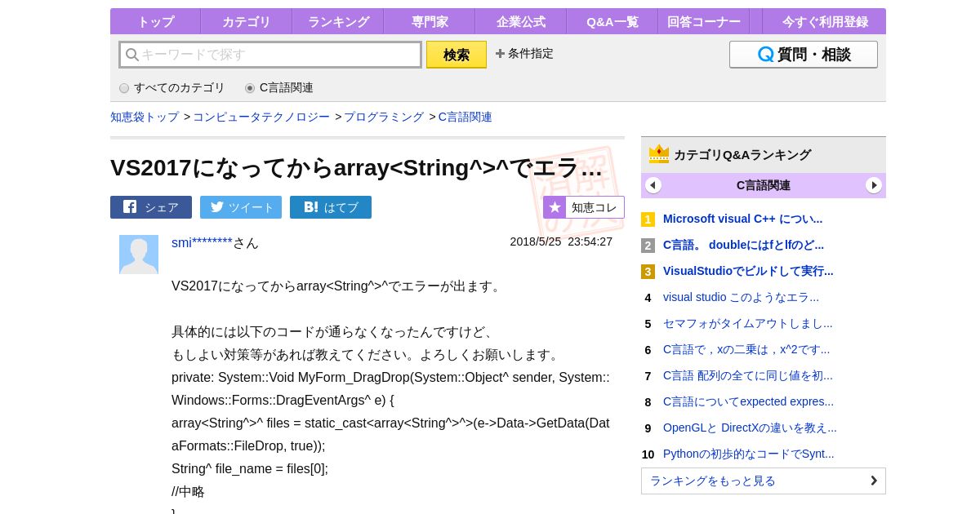Follow the 知恵袋トップ breadcrumb link
Image resolution: width=980 pixels, height=514 pixels.
click(145, 117)
